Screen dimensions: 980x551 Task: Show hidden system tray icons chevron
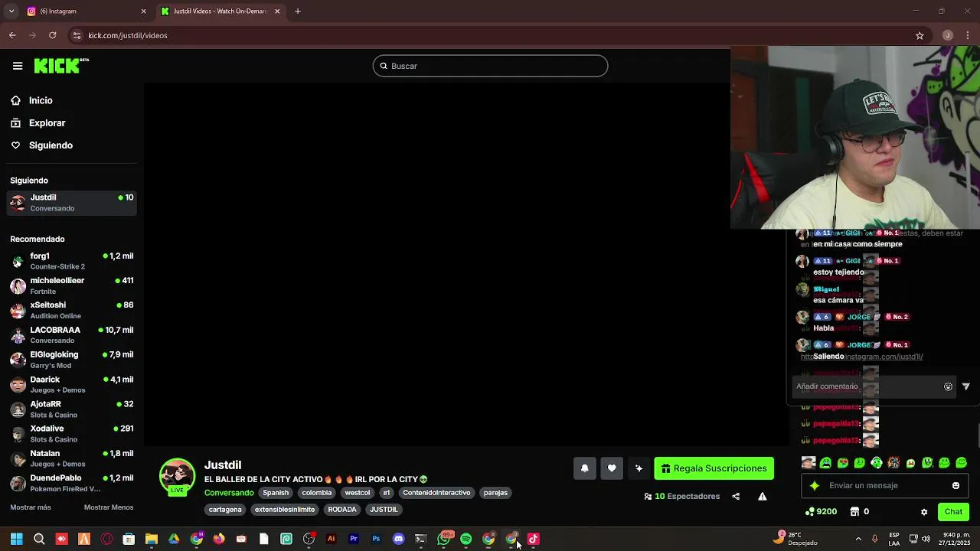point(858,539)
